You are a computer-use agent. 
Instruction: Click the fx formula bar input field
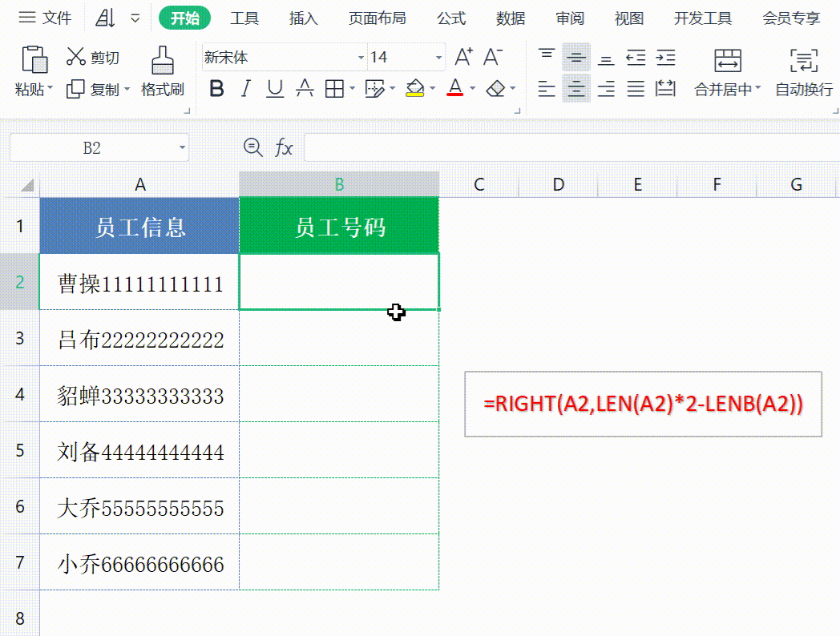[x=561, y=148]
